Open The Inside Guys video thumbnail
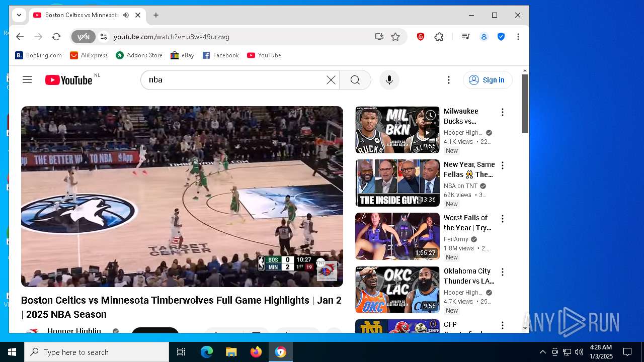644x362 pixels. [x=397, y=183]
